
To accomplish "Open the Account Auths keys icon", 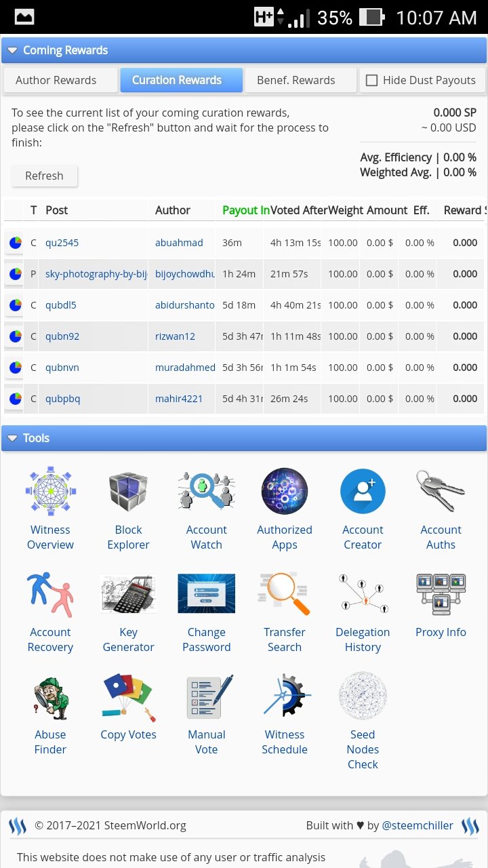I will pos(441,491).
